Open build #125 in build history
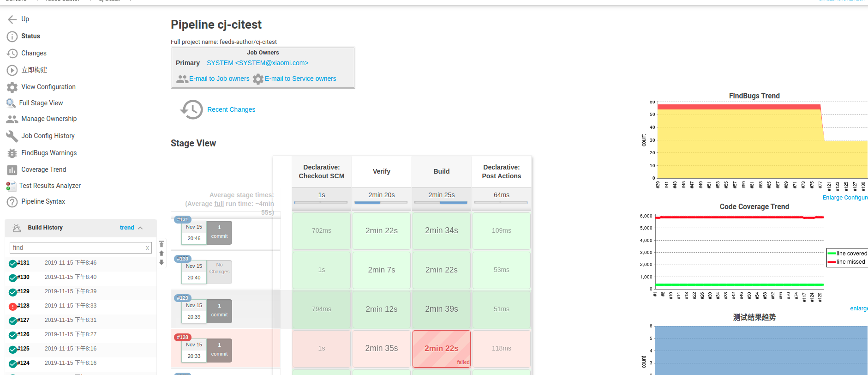Image resolution: width=868 pixels, height=375 pixels. coord(23,349)
